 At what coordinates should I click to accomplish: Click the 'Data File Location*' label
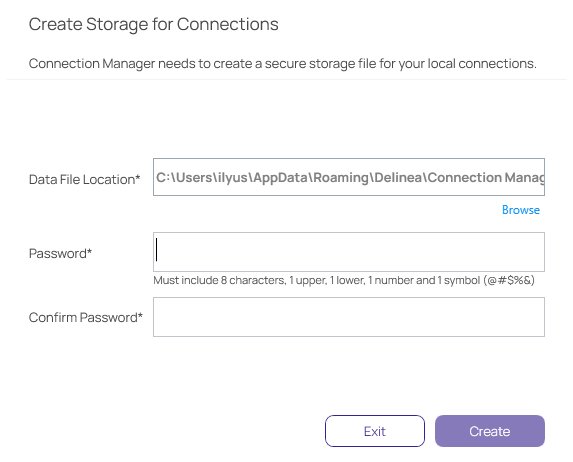[84, 179]
